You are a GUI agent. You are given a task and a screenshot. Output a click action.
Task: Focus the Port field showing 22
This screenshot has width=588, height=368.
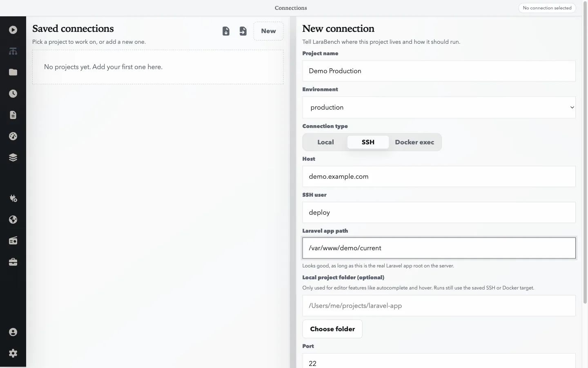439,361
